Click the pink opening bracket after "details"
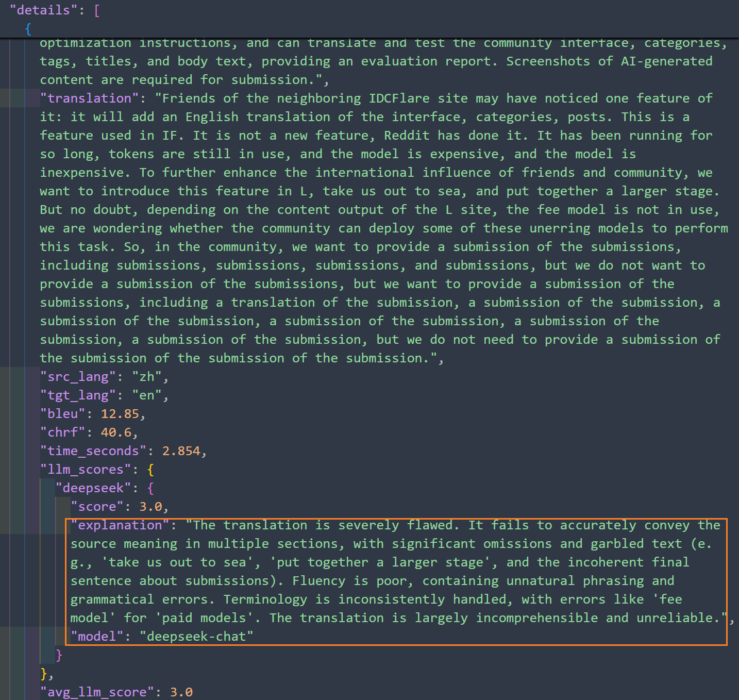739x700 pixels. [97, 10]
